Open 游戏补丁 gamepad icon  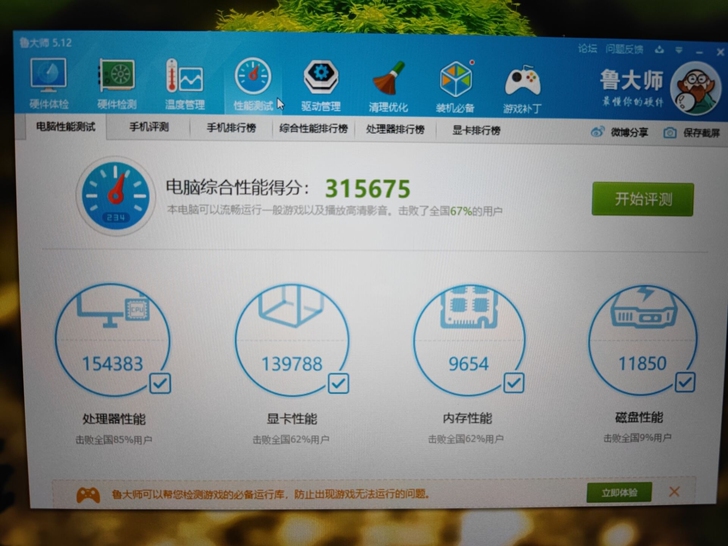tap(522, 82)
